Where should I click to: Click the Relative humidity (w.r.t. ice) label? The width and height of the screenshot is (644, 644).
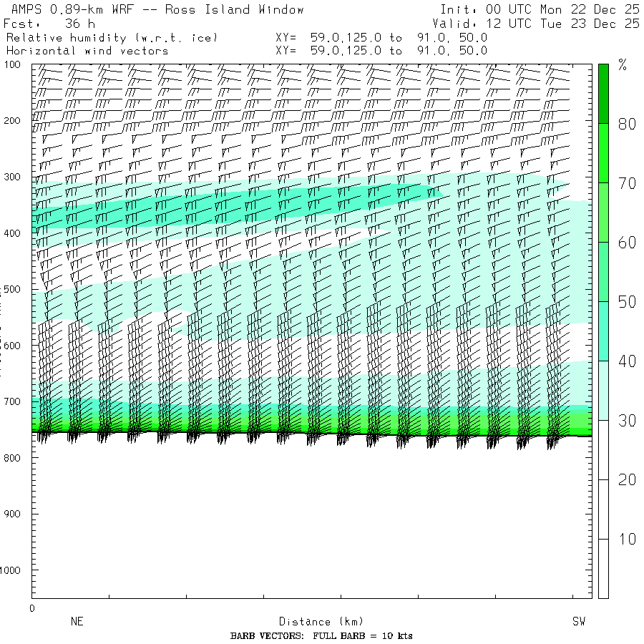[x=112, y=37]
